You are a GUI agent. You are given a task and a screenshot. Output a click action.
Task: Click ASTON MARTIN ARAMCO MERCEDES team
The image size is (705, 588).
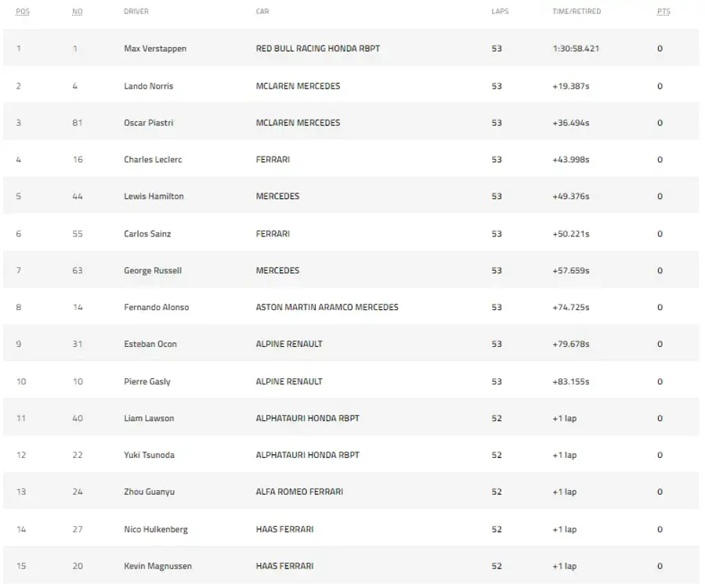(327, 308)
